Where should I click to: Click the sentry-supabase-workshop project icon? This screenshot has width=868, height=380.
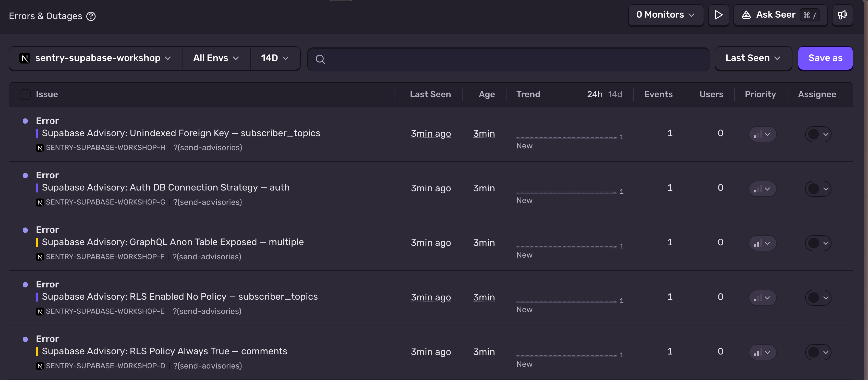click(x=25, y=58)
